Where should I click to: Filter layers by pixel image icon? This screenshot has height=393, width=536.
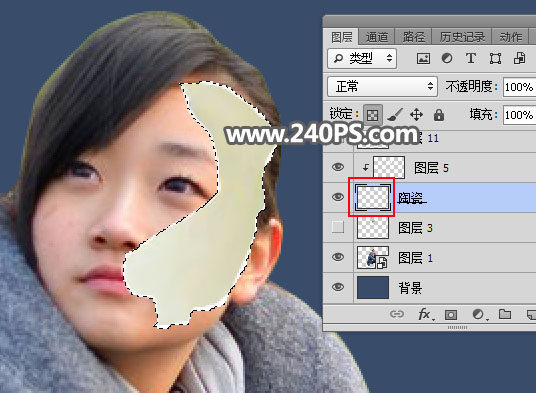point(423,58)
